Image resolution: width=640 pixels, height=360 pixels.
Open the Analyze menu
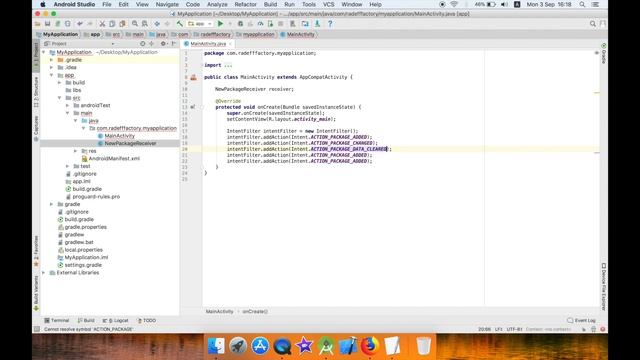217,4
